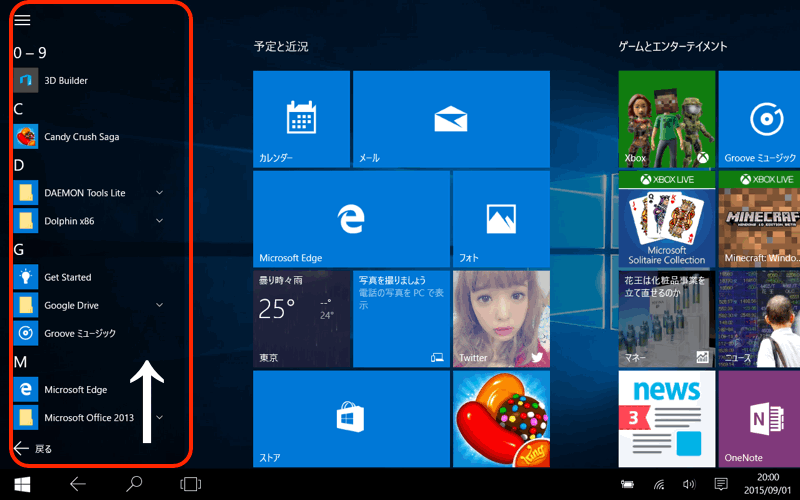Open the action center notification icon
This screenshot has width=800, height=500.
(721, 485)
